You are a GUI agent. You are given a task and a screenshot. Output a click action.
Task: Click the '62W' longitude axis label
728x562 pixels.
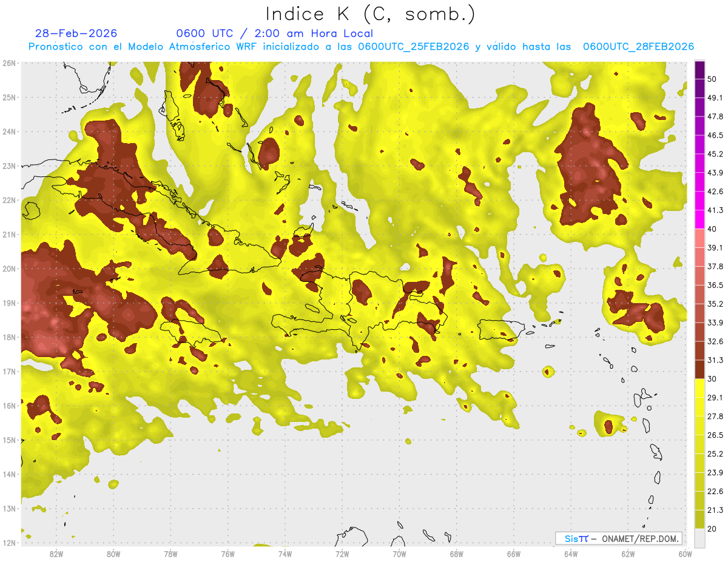[628, 554]
